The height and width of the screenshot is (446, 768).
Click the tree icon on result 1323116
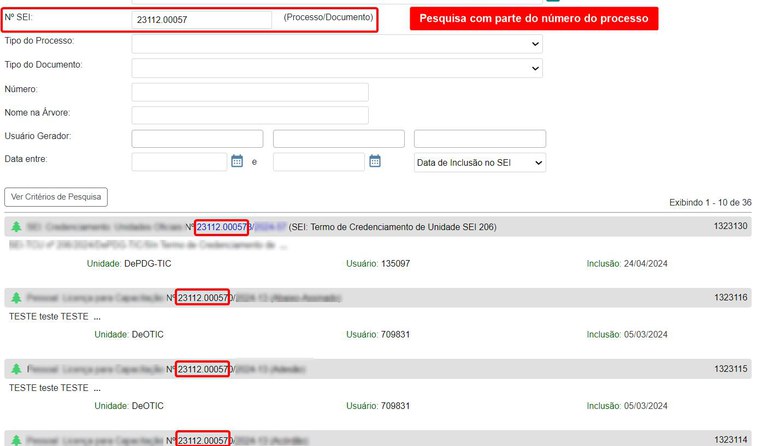16,298
